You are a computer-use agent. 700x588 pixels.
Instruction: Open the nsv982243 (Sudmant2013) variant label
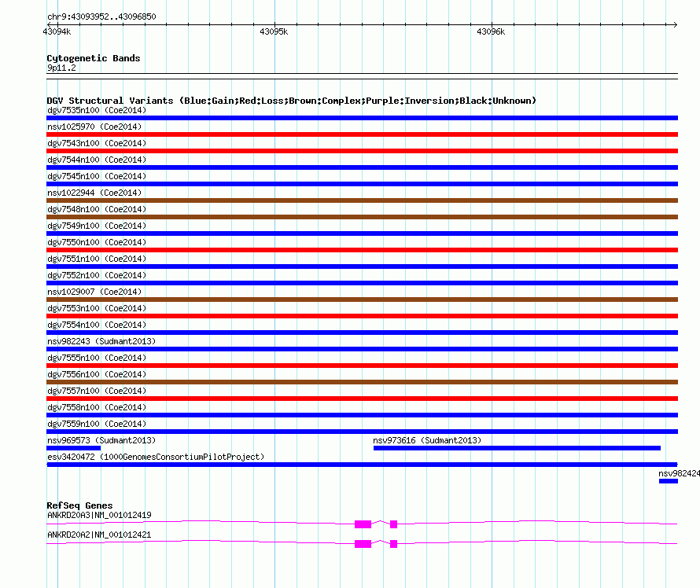click(101, 341)
